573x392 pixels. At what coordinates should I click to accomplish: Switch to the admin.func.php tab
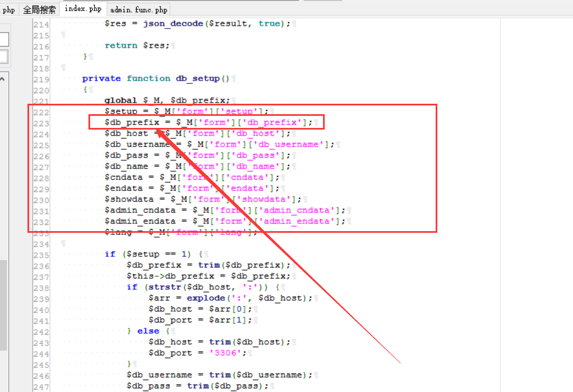[138, 9]
